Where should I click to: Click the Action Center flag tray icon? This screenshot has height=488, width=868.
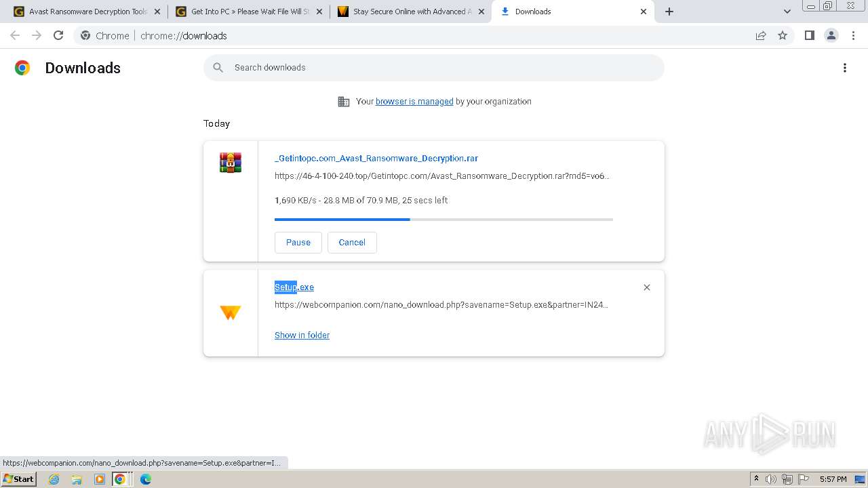coord(804,479)
